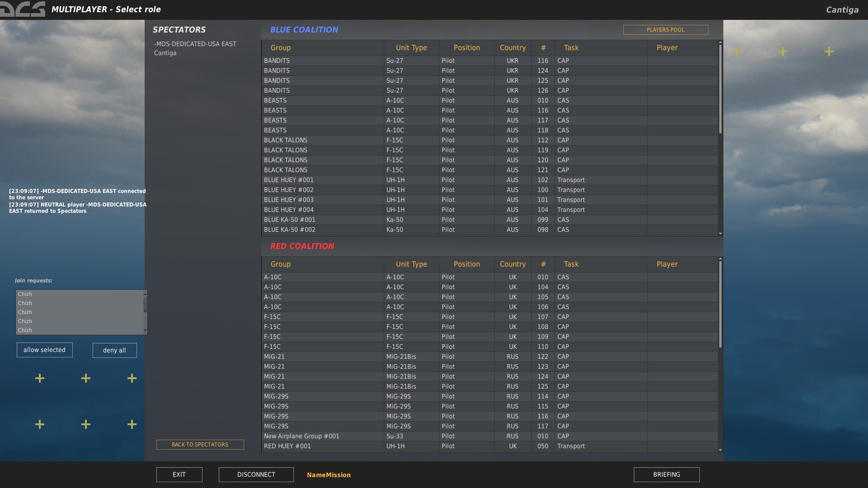Select BLUE KA-50 #002 slot

[x=490, y=230]
